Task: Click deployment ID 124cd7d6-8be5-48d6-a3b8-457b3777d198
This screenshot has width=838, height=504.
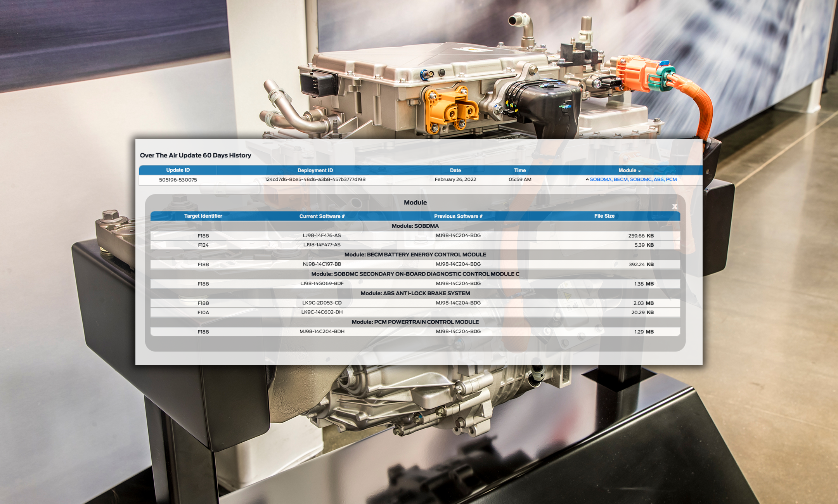Action: point(315,179)
